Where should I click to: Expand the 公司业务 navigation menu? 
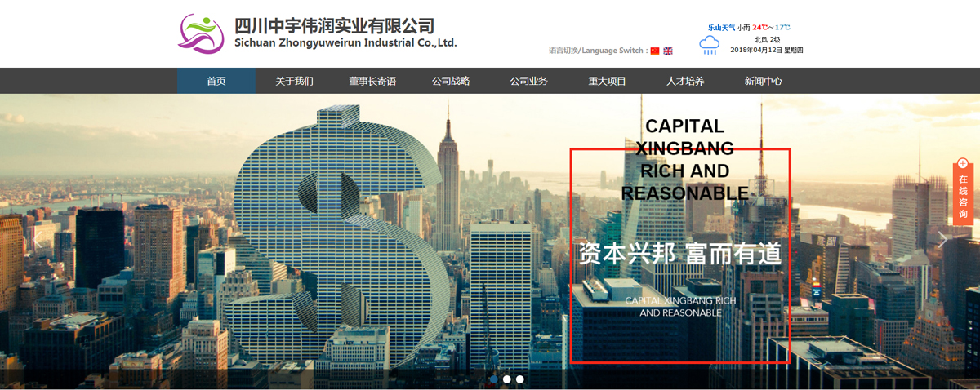tap(529, 81)
